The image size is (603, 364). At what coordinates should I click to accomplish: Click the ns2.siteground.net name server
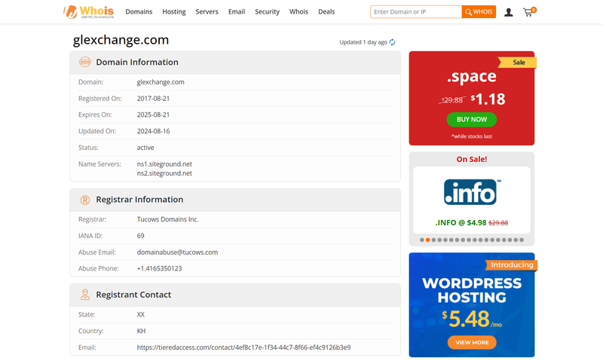click(164, 173)
